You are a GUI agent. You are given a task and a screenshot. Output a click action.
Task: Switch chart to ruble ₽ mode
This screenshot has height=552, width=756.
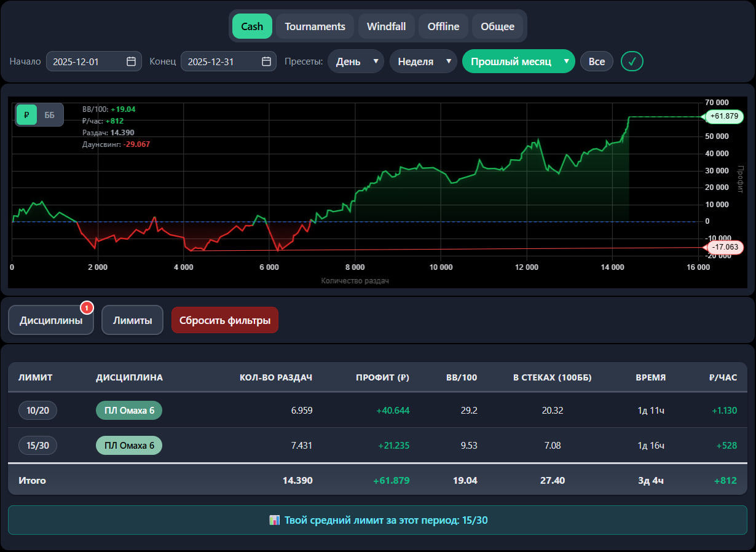click(26, 115)
